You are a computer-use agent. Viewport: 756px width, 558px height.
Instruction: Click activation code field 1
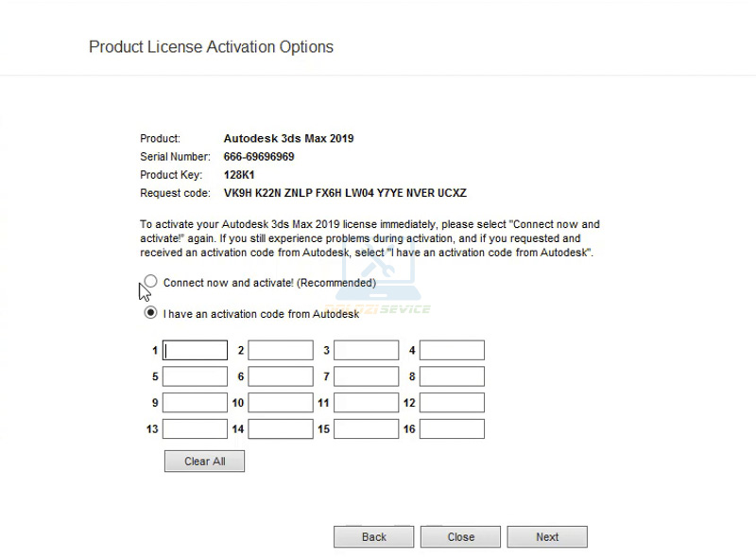196,351
